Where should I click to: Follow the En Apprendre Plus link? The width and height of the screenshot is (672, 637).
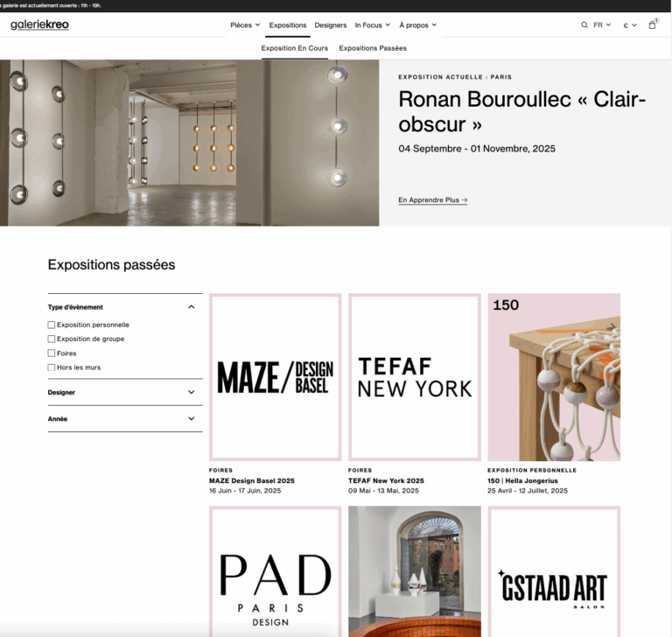click(433, 199)
